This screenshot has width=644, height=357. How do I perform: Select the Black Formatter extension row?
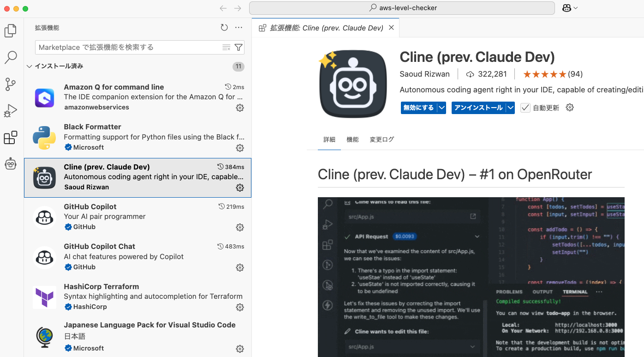click(x=137, y=137)
